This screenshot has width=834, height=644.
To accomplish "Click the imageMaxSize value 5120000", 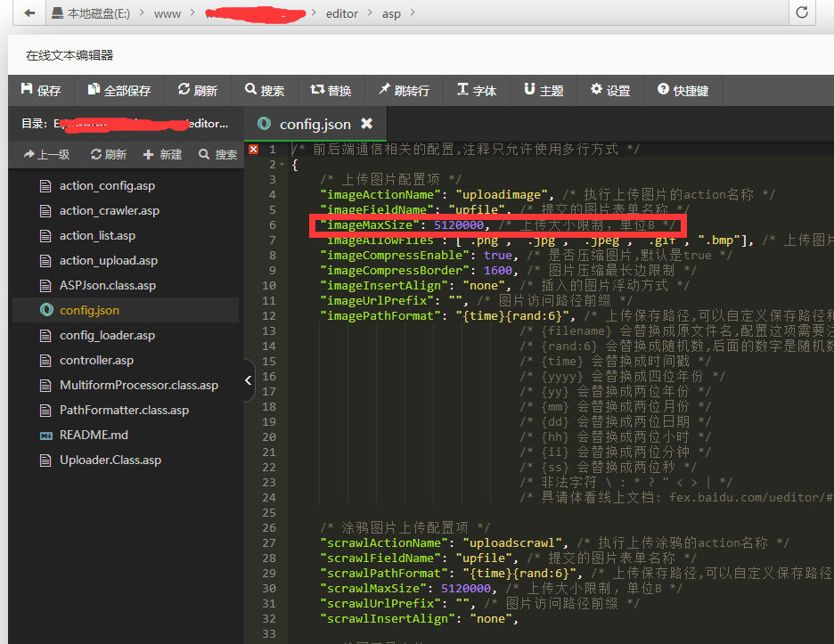I will 459,225.
